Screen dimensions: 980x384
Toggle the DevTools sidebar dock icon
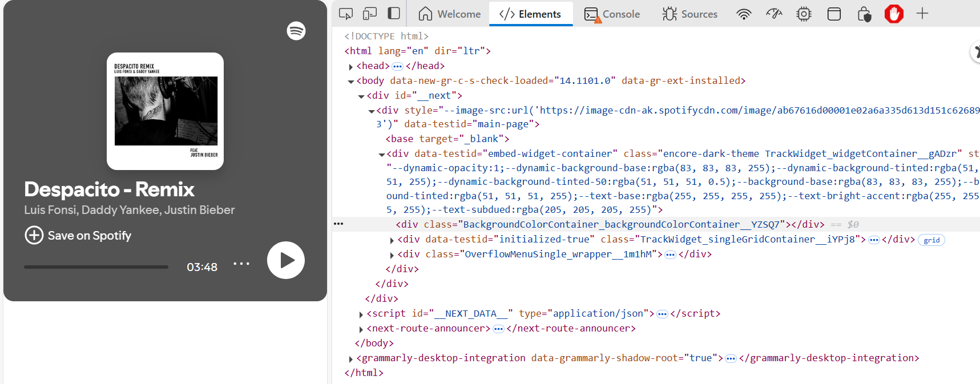tap(394, 14)
